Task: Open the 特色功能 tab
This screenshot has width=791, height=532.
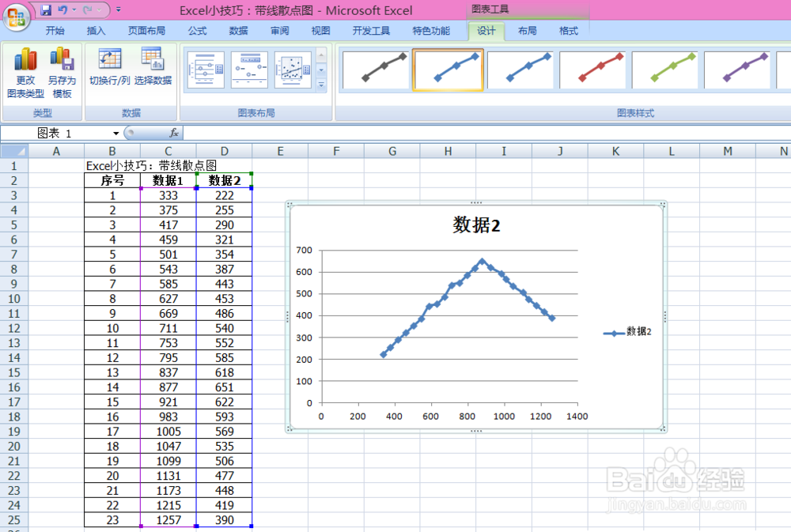Action: click(431, 31)
